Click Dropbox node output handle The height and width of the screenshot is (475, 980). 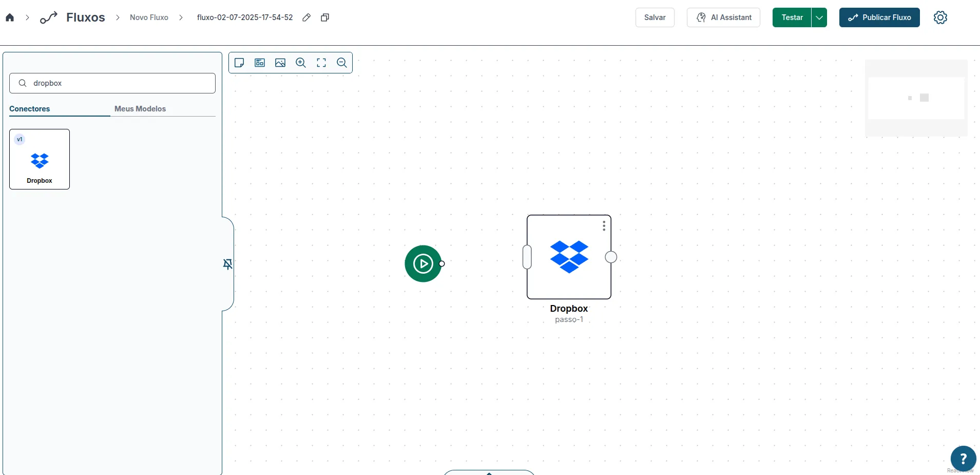611,257
